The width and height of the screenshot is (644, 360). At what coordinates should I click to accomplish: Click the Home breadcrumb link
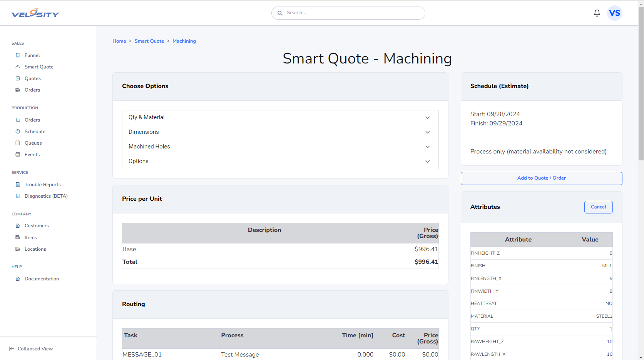[x=119, y=41]
